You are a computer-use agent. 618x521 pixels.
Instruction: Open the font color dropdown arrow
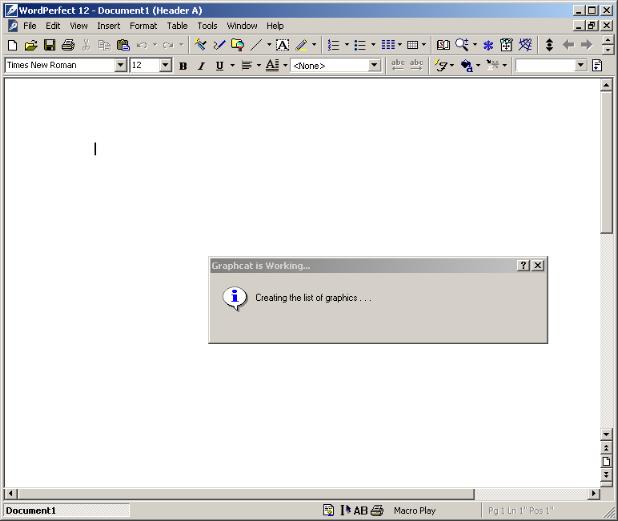click(x=285, y=65)
